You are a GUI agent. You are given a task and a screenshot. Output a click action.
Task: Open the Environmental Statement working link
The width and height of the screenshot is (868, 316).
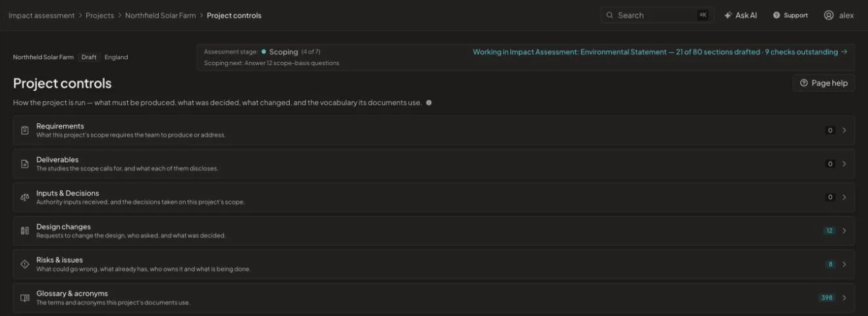coord(660,52)
